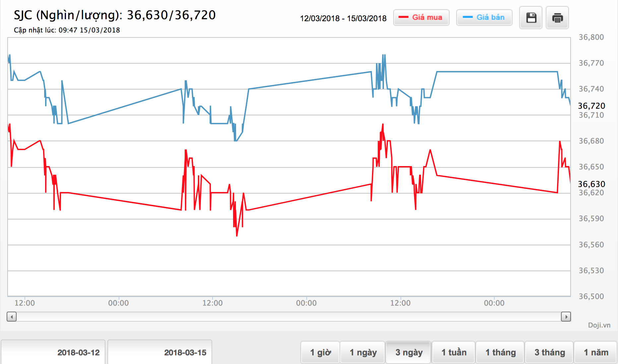This screenshot has height=364, width=618.
Task: Click the 36,800 axis label
Action: point(591,37)
